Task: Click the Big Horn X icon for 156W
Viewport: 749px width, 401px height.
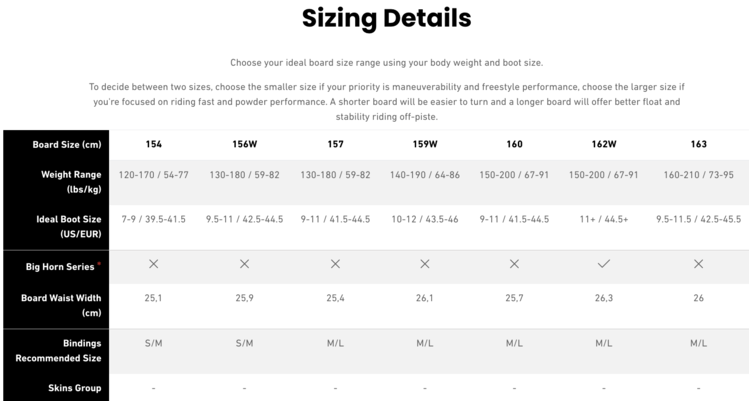Action: [244, 264]
